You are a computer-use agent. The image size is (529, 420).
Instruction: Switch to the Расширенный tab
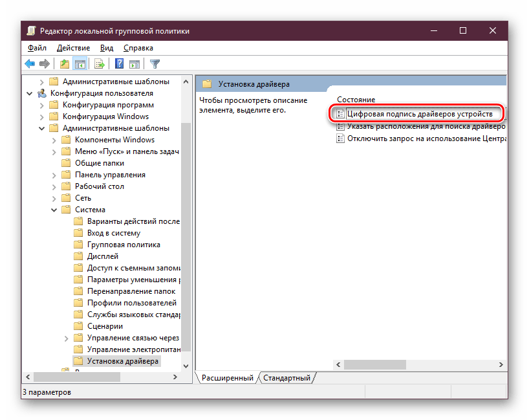pos(227,378)
